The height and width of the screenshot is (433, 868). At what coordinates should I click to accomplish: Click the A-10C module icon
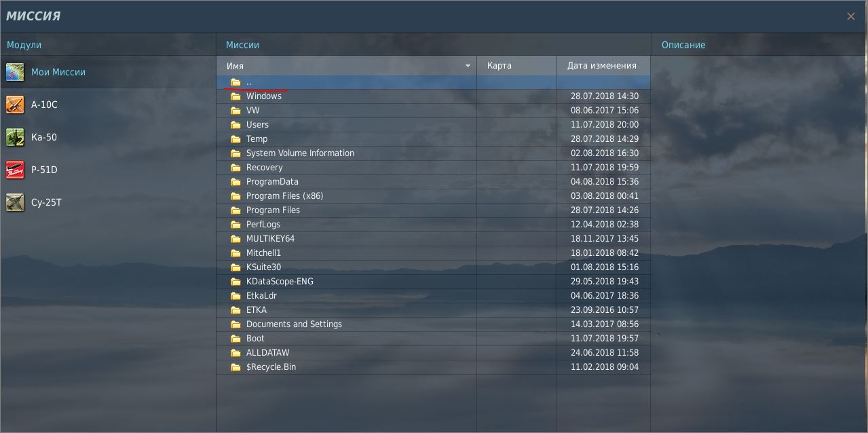coord(15,105)
